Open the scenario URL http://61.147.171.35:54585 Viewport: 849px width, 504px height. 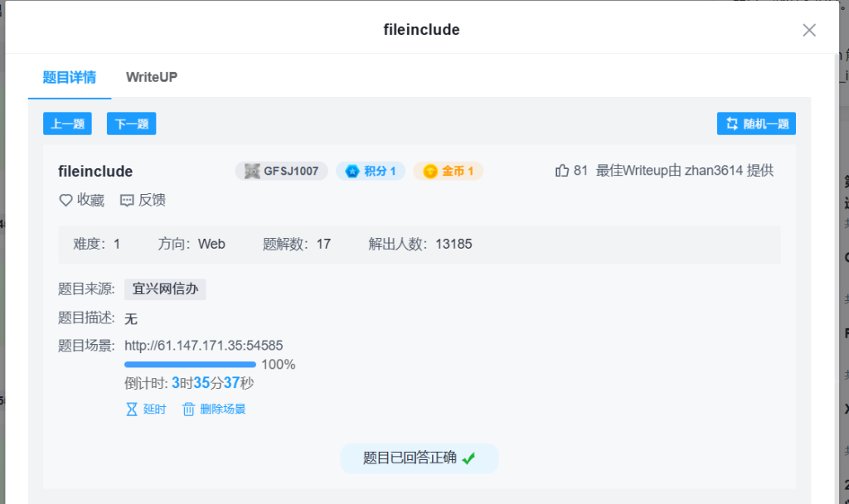click(204, 346)
